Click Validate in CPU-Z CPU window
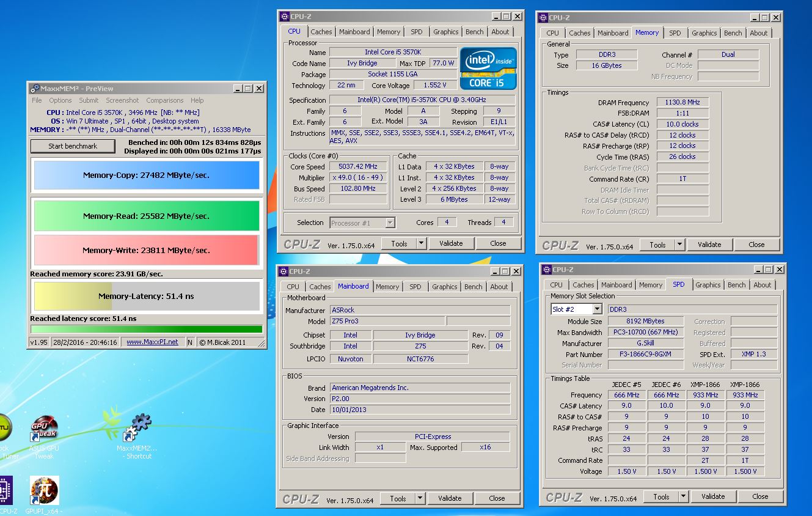This screenshot has height=516, width=812. tap(451, 243)
